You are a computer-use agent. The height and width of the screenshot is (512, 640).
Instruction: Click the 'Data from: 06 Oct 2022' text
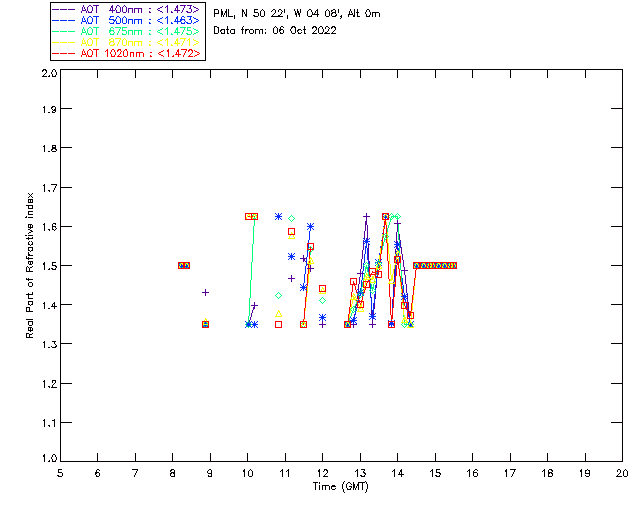[x=275, y=30]
